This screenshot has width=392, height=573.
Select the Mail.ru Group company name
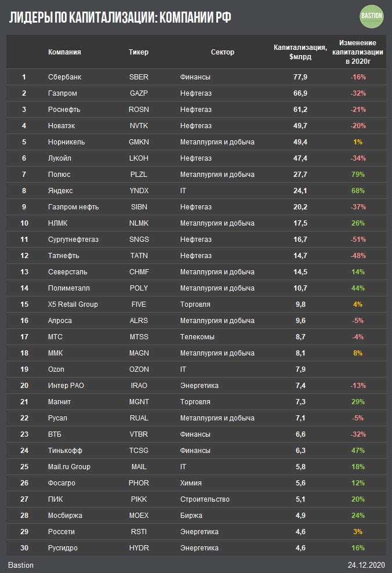pos(70,467)
